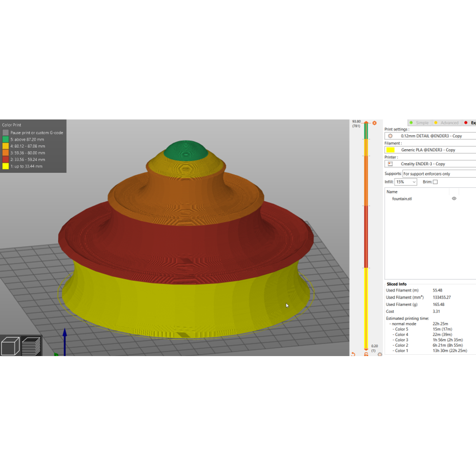Open the Generic PLA filament preset

pyautogui.click(x=430, y=150)
